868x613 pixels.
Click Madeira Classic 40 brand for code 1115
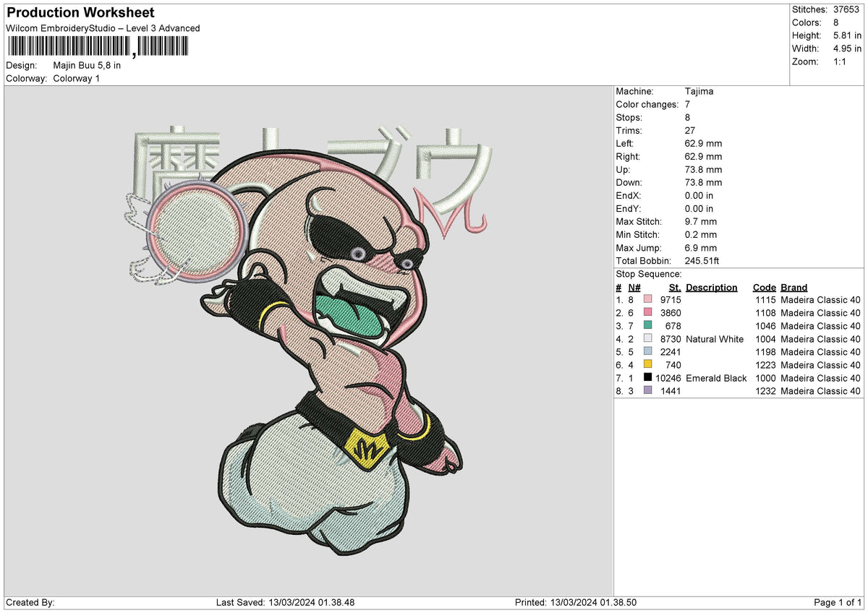point(821,300)
